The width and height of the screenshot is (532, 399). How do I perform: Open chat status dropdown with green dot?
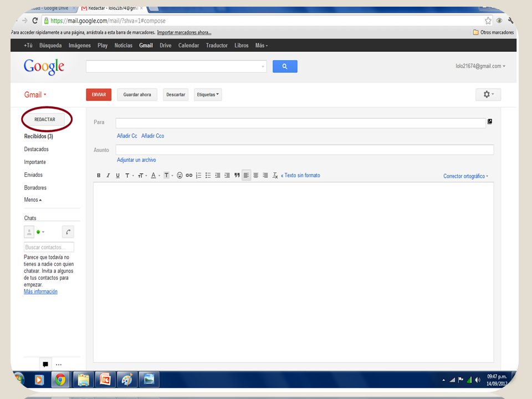coord(40,232)
